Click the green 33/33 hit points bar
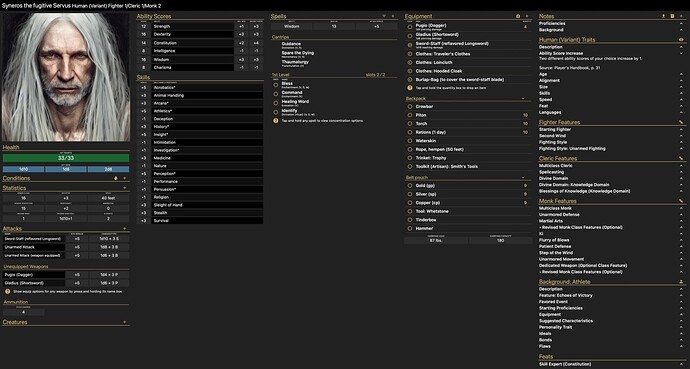This screenshot has height=369, width=690. pyautogui.click(x=66, y=158)
